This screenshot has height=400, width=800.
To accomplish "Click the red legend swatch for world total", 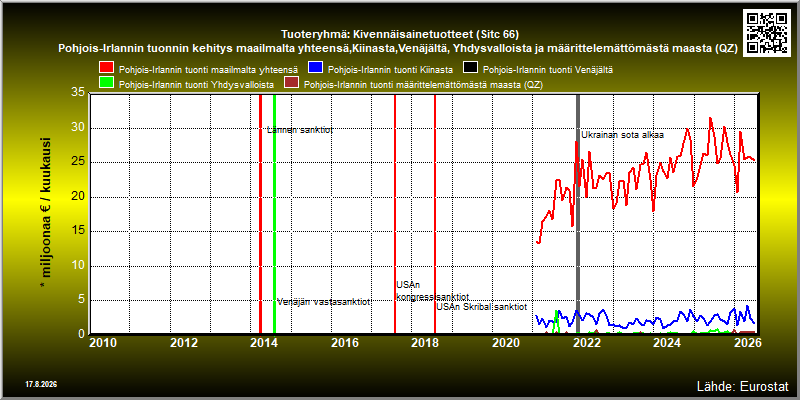I will pos(107,68).
